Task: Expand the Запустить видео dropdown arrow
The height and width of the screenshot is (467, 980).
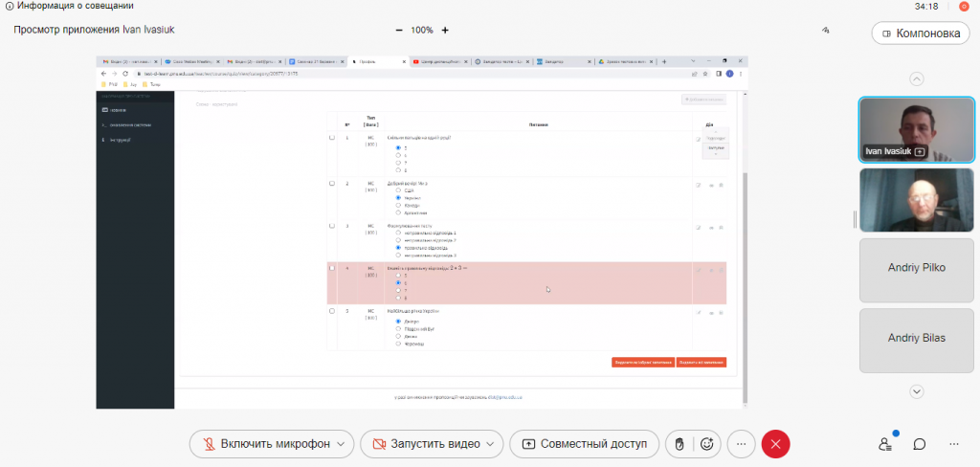Action: (491, 444)
